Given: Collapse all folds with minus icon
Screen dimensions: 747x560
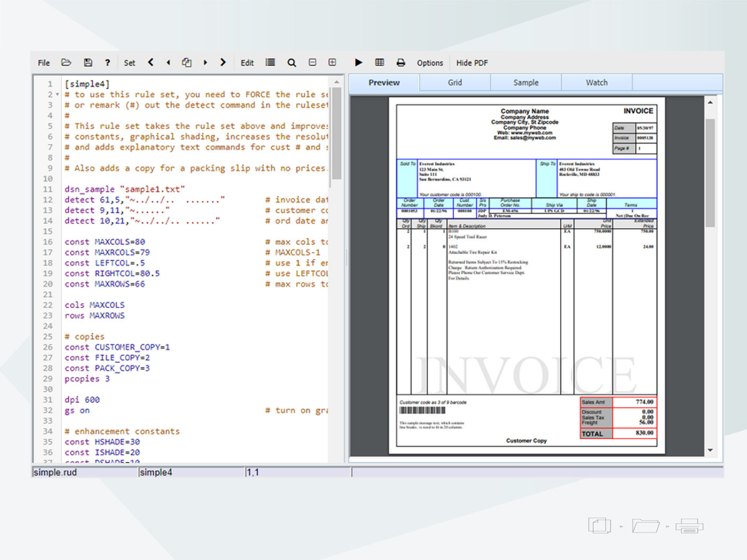Looking at the screenshot, I should click(312, 63).
